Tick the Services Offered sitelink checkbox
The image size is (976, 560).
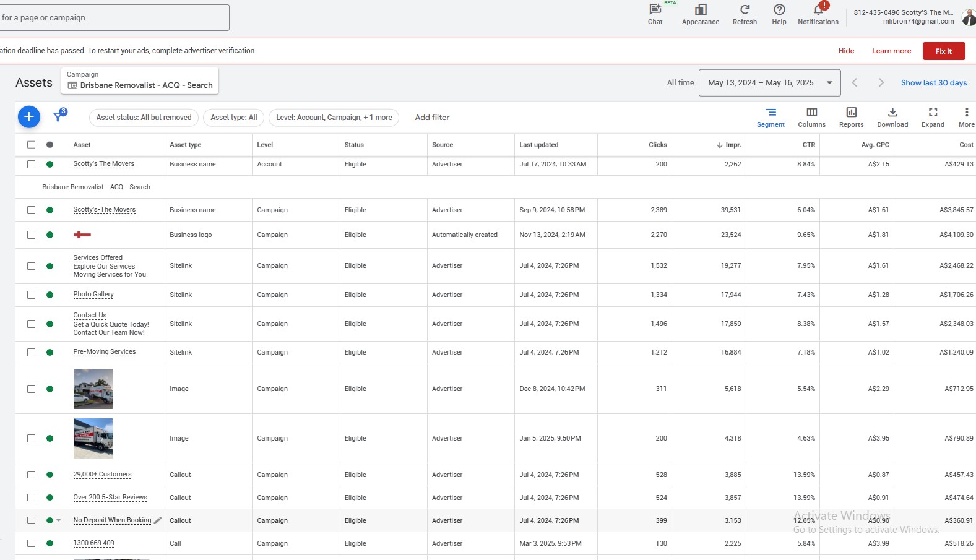point(32,266)
